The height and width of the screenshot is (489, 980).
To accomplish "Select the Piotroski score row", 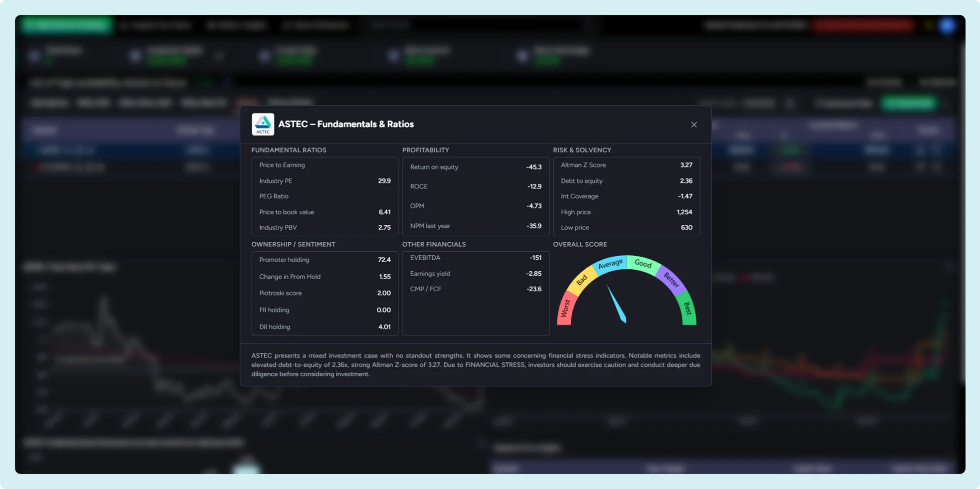I will [x=325, y=293].
